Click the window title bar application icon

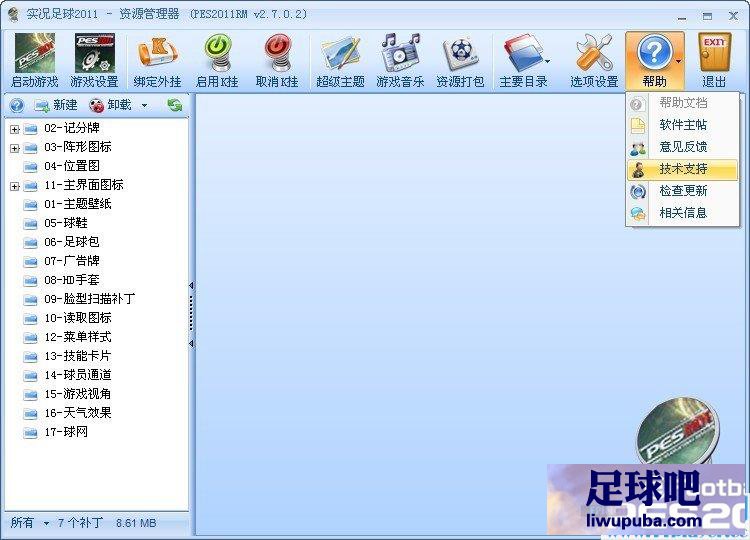coord(13,14)
